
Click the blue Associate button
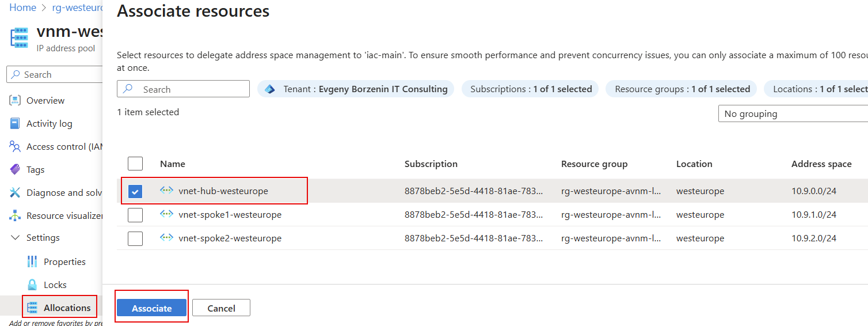pos(151,308)
